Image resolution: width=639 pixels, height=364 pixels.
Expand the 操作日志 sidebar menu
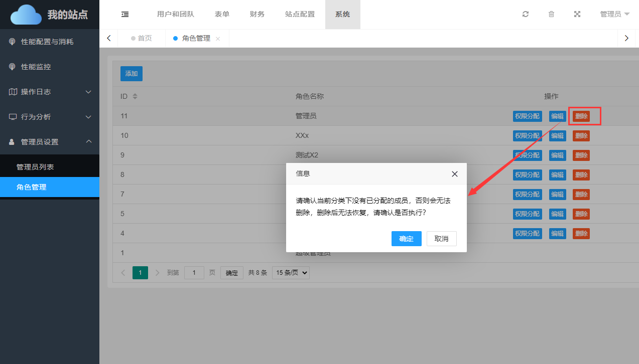tap(50, 92)
